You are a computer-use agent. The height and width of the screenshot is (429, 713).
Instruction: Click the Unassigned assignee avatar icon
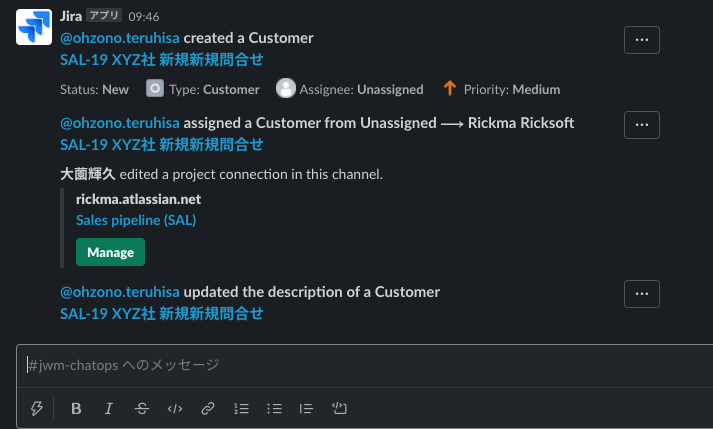click(x=286, y=88)
